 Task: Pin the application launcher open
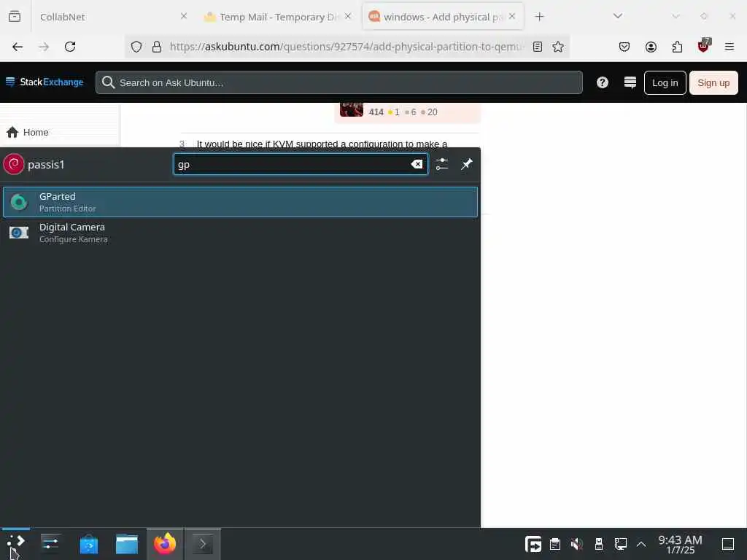[466, 164]
